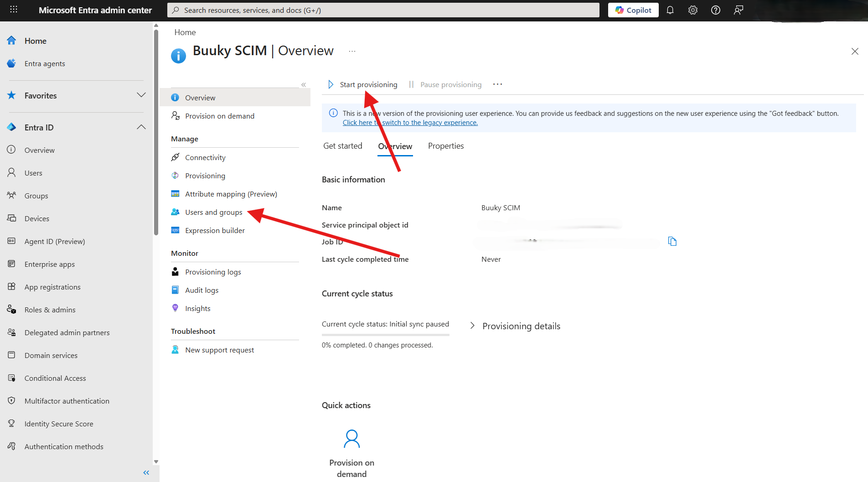
Task: Expand the Favorites section
Action: click(141, 95)
